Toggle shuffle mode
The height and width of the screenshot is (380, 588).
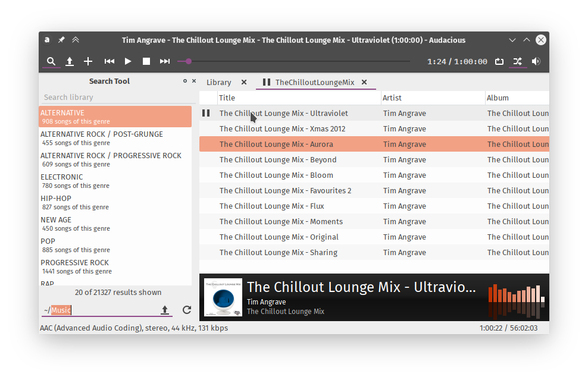[518, 61]
